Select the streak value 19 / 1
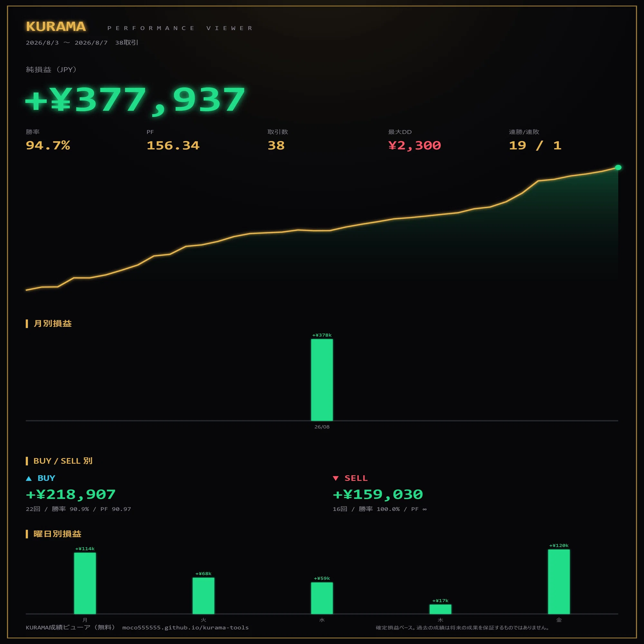 pos(535,145)
